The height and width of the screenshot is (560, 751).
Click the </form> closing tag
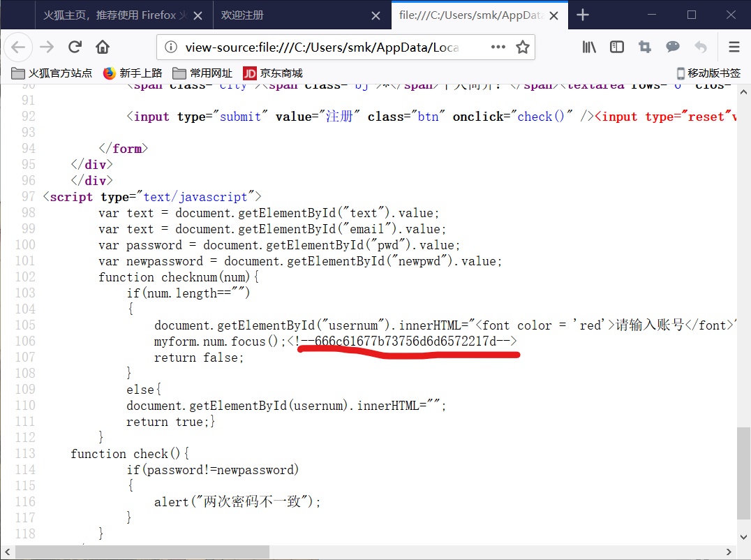coord(123,149)
